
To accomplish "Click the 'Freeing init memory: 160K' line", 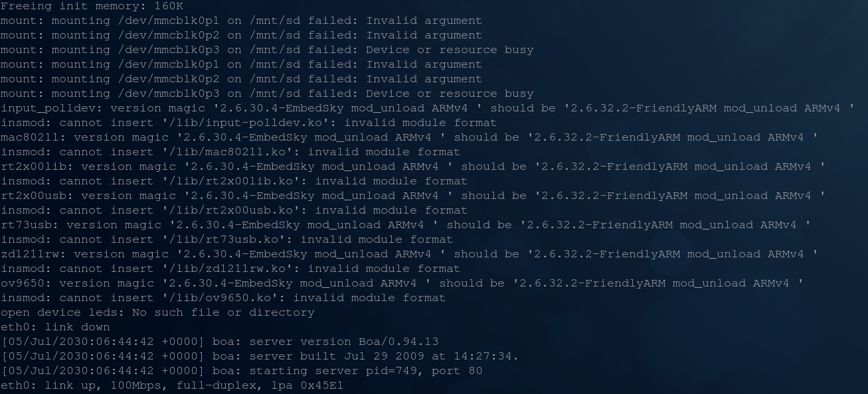I will click(92, 6).
